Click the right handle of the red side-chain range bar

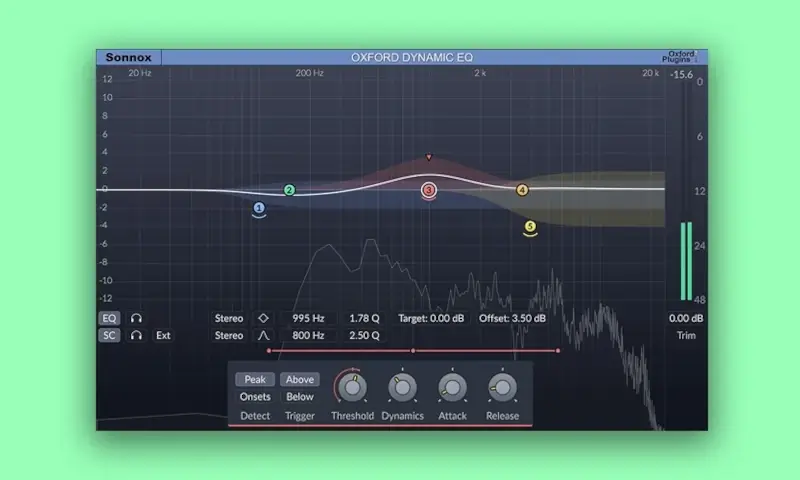(558, 351)
